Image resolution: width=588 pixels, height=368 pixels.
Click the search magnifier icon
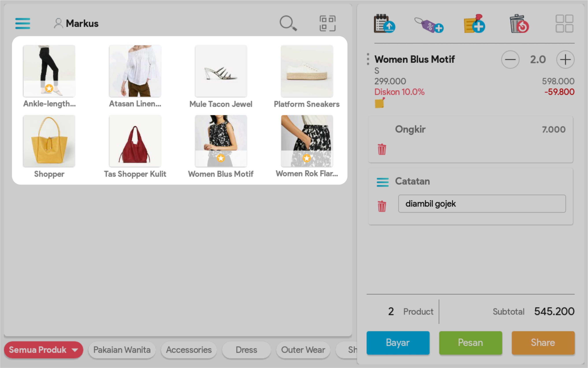click(288, 23)
